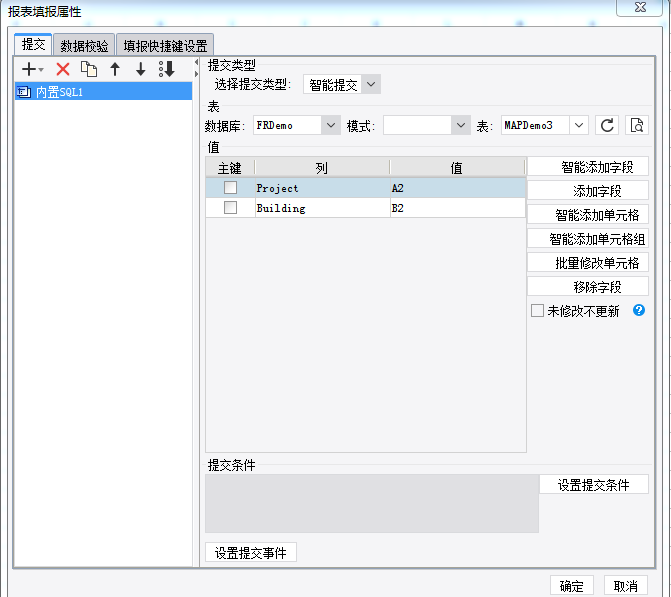Select 内置SQL1 in the left list
Screen dimensions: 671x597
tap(60, 91)
